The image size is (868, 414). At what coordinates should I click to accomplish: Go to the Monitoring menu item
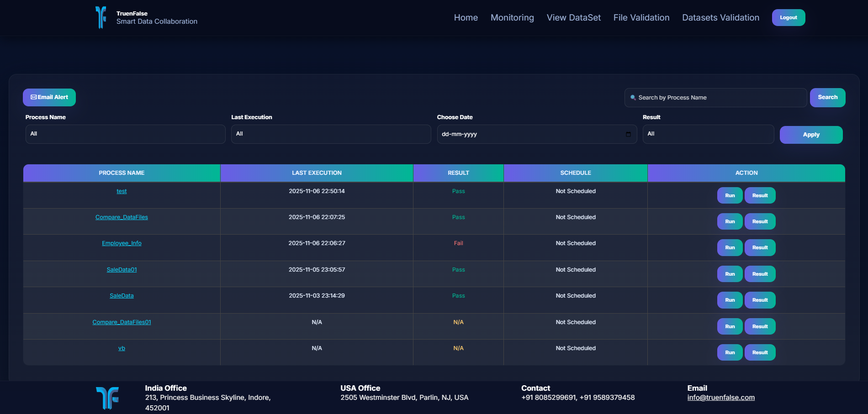[512, 17]
